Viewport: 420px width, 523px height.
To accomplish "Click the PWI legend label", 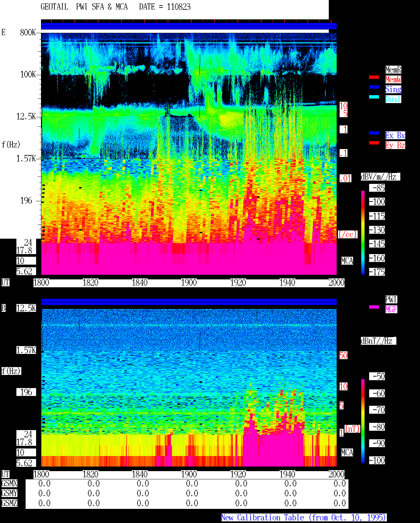I will [x=391, y=299].
